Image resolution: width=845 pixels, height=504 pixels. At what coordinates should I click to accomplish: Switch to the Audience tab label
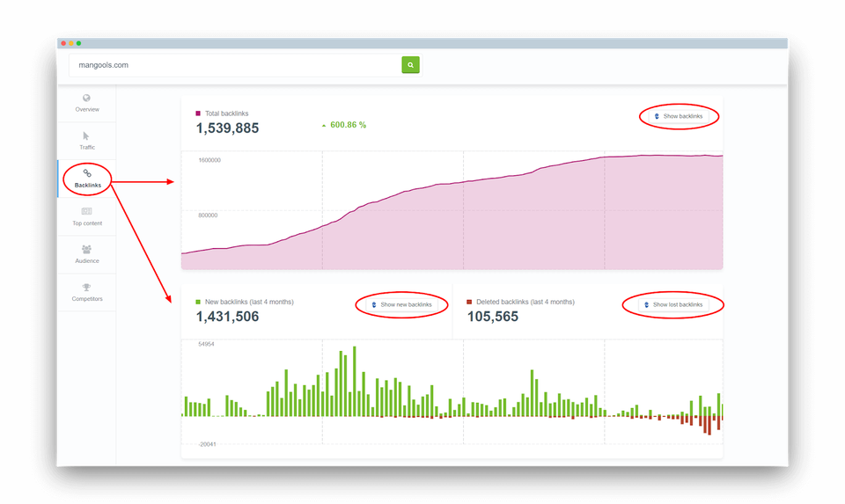click(x=87, y=261)
